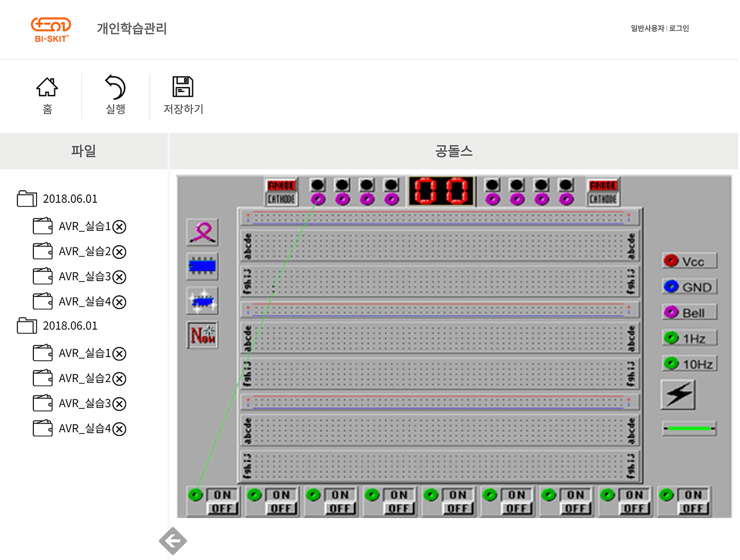Select the pink wire tool icon

coord(202,232)
